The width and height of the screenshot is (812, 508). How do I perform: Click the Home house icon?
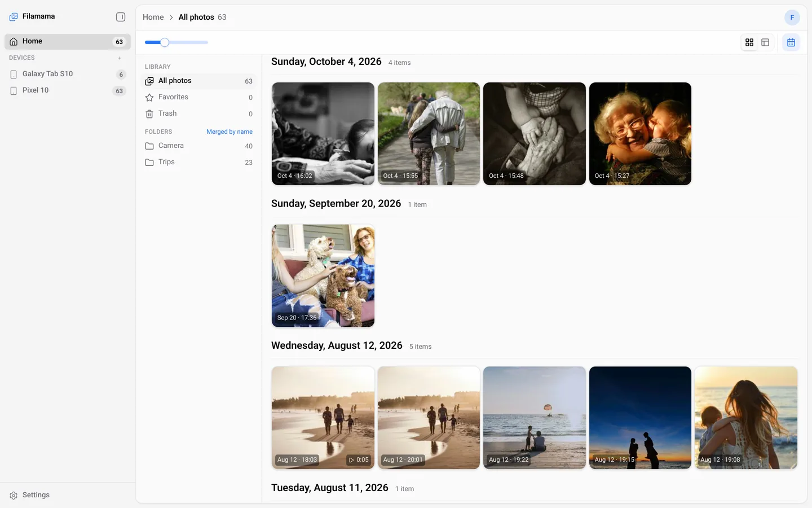14,42
